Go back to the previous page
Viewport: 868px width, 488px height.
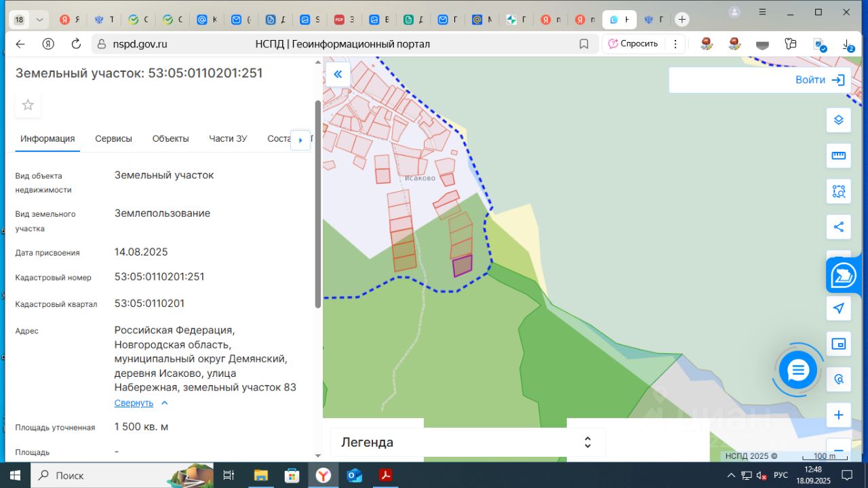(x=20, y=44)
